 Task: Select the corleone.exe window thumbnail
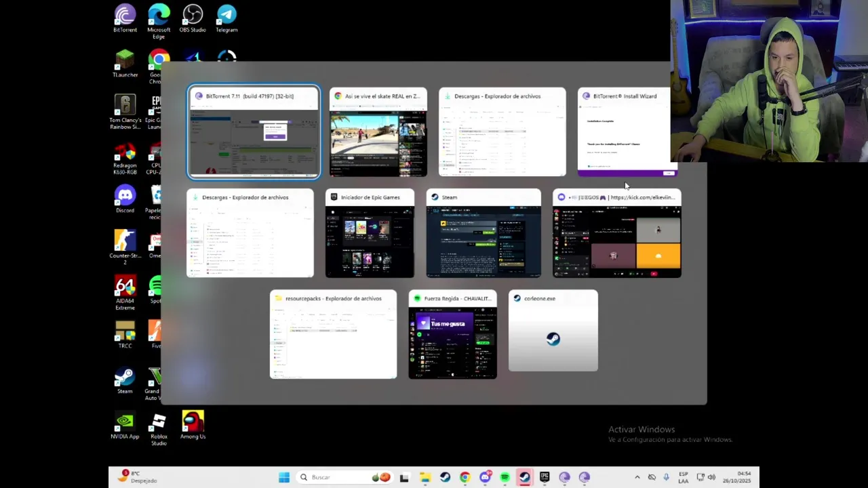point(553,331)
